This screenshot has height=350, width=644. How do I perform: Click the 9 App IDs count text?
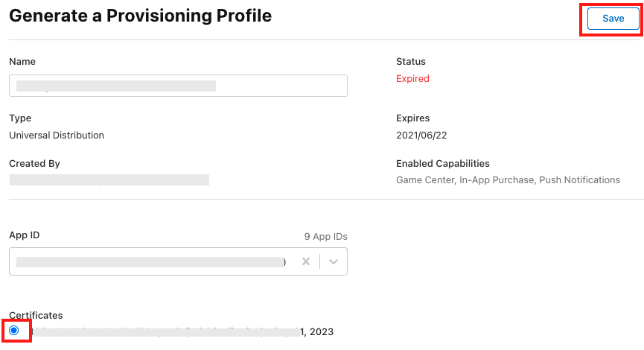325,237
